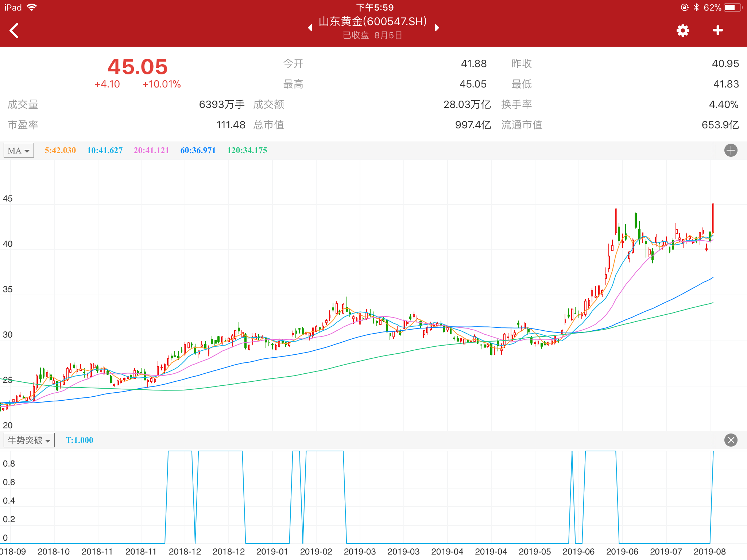The width and height of the screenshot is (747, 560).
Task: Select the MA20 value 20:41.121
Action: point(151,150)
